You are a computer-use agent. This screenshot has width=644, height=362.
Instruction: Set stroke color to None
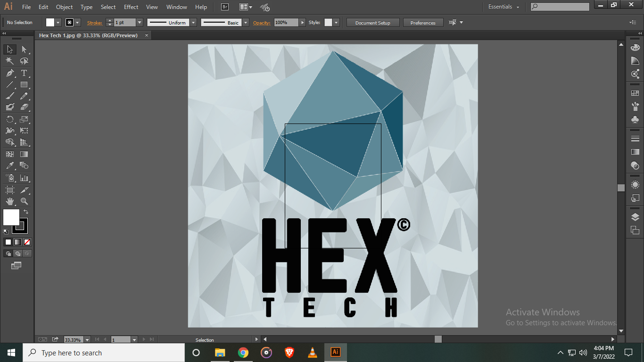[27, 242]
